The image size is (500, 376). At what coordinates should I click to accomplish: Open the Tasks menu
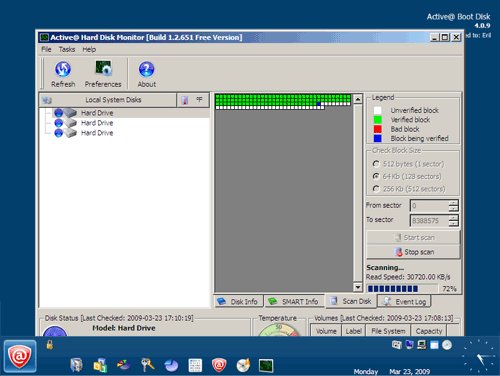[x=67, y=49]
